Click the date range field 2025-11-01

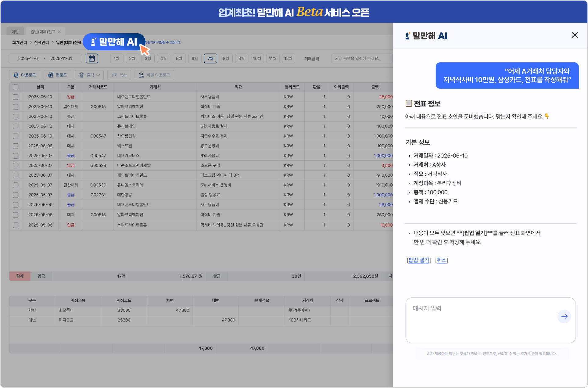click(x=45, y=58)
